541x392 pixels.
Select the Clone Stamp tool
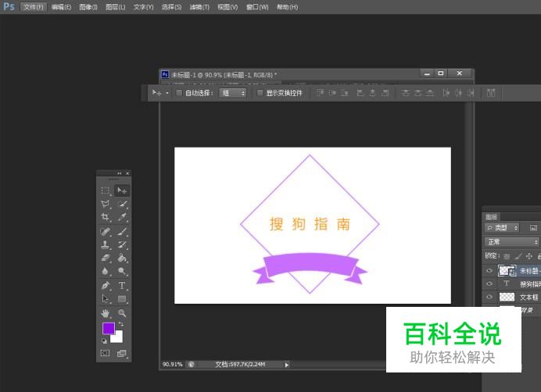pyautogui.click(x=106, y=244)
